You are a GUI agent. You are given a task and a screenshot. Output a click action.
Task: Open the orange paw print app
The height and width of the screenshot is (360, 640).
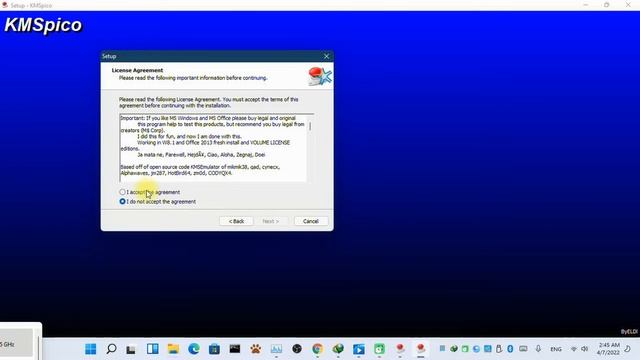coord(256,349)
